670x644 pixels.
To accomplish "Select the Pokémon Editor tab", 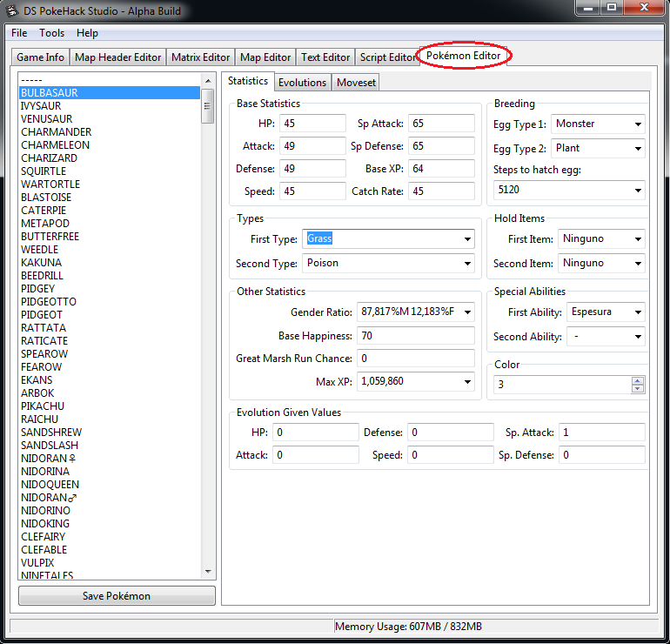I will tap(463, 56).
